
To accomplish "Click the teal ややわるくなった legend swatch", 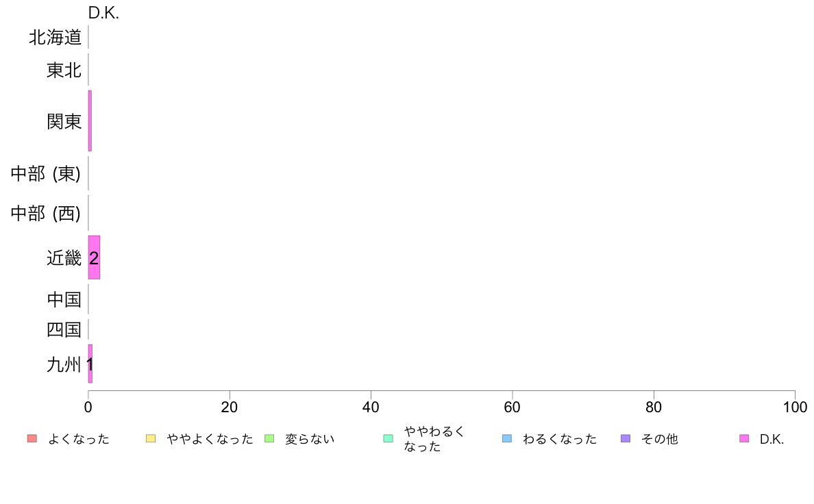I will (x=388, y=438).
